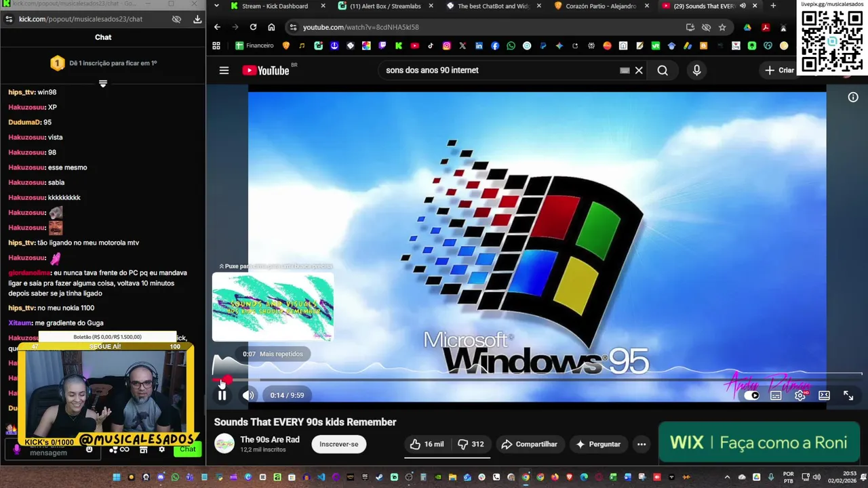Click The 90s Are Rad channel avatar

pos(224,444)
